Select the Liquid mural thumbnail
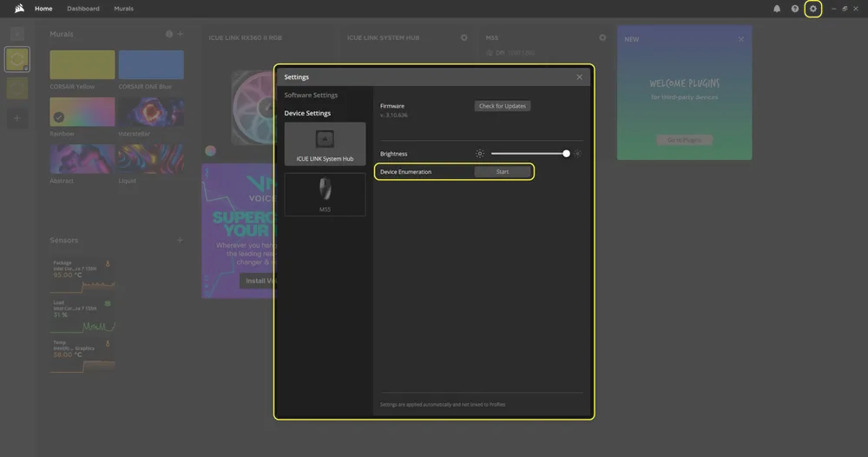The image size is (868, 457). (x=151, y=159)
